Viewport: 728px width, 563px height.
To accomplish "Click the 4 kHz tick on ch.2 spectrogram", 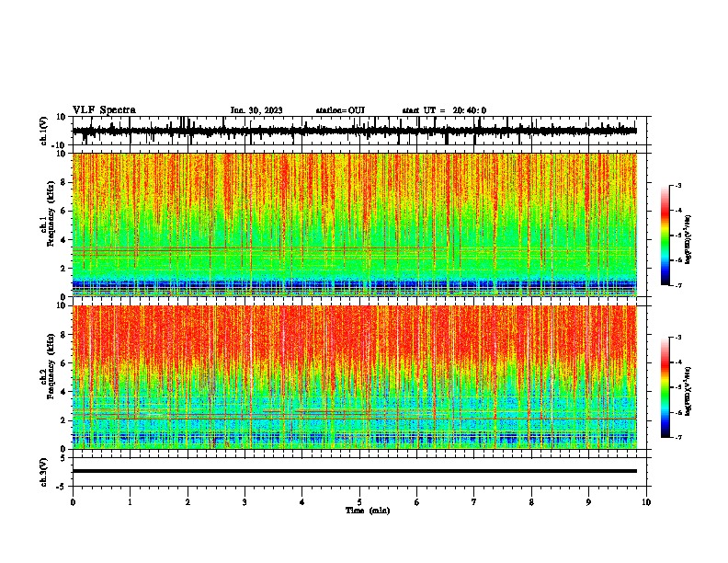I will click(x=63, y=392).
